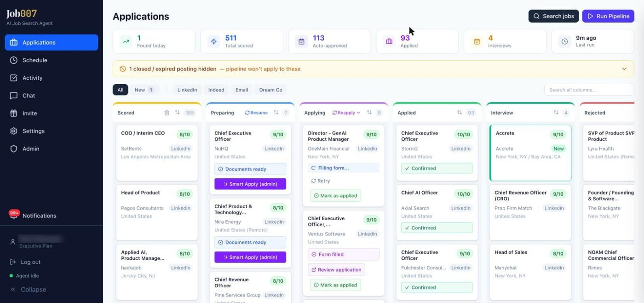Open Head of Product card
The width and height of the screenshot is (644, 303).
click(157, 212)
